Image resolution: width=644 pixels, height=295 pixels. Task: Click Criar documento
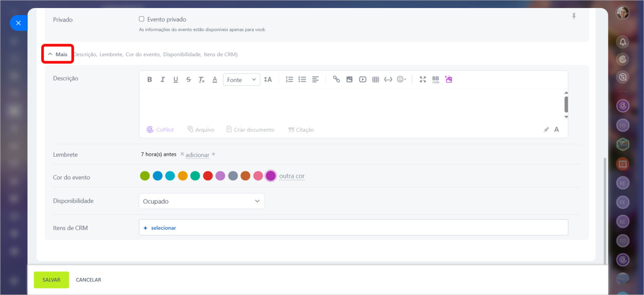[250, 130]
